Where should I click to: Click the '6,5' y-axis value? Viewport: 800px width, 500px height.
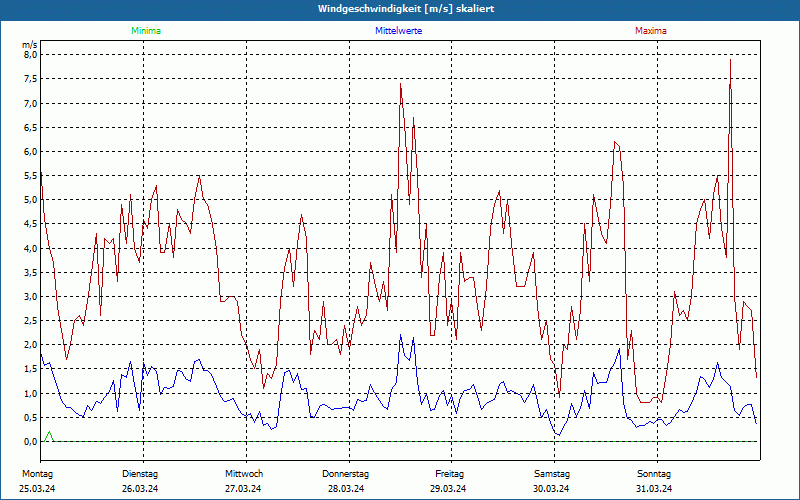31,128
